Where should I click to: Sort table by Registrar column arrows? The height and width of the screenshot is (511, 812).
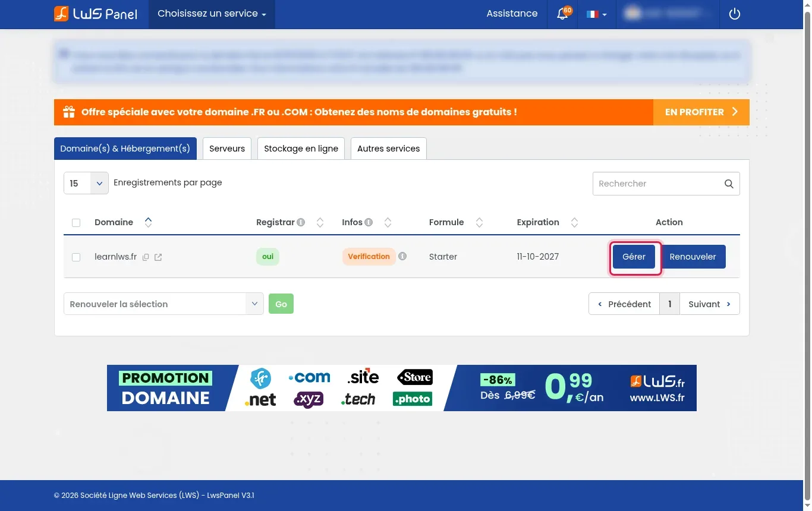pyautogui.click(x=320, y=222)
